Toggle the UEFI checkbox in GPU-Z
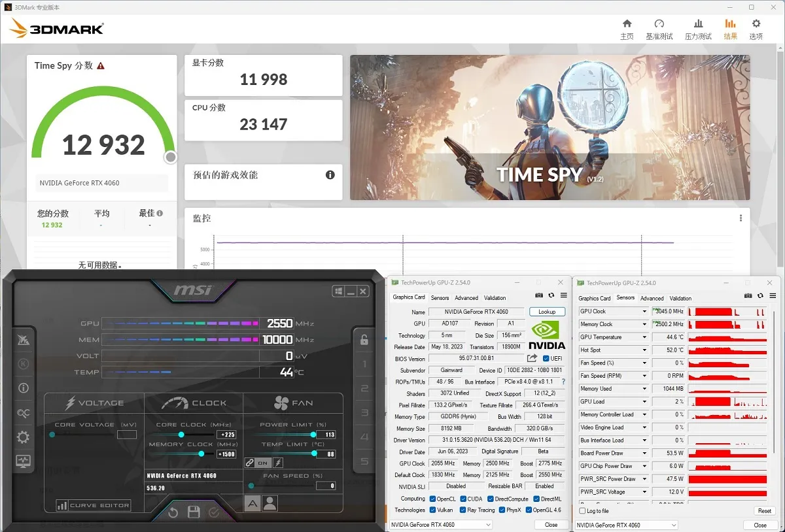Image resolution: width=785 pixels, height=532 pixels. tap(546, 359)
